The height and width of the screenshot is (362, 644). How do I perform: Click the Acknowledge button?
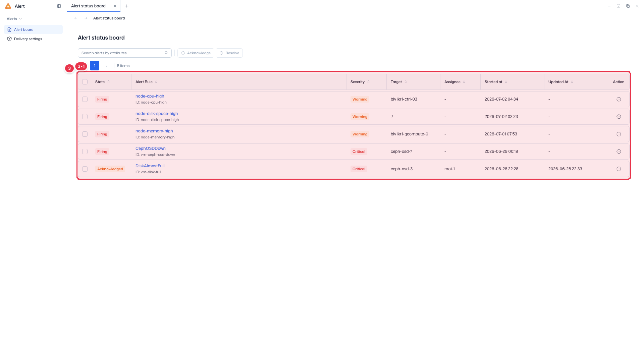pyautogui.click(x=196, y=53)
